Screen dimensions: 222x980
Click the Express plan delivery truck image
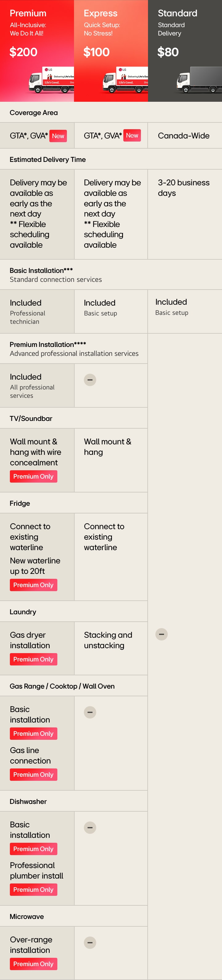pyautogui.click(x=125, y=80)
